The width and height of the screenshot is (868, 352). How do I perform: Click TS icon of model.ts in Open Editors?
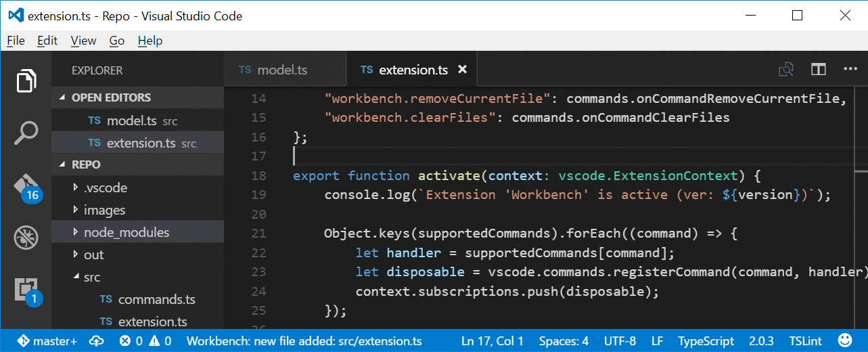coord(94,120)
